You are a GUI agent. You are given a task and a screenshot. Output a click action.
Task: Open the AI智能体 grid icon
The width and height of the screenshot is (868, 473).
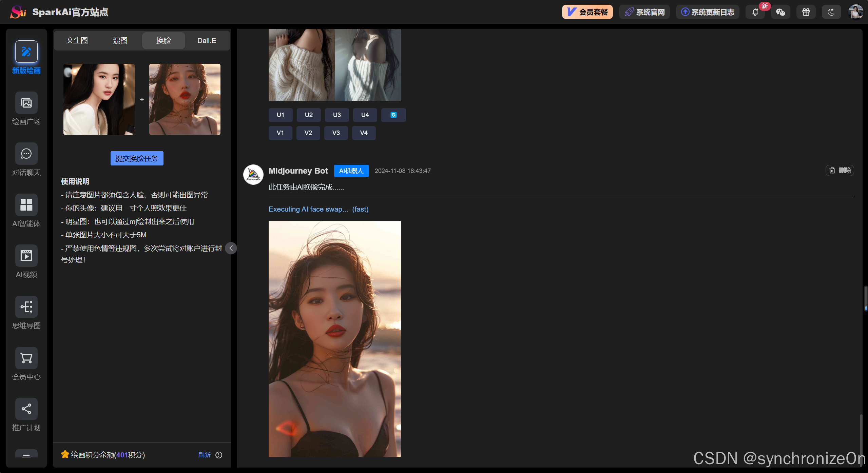point(26,205)
